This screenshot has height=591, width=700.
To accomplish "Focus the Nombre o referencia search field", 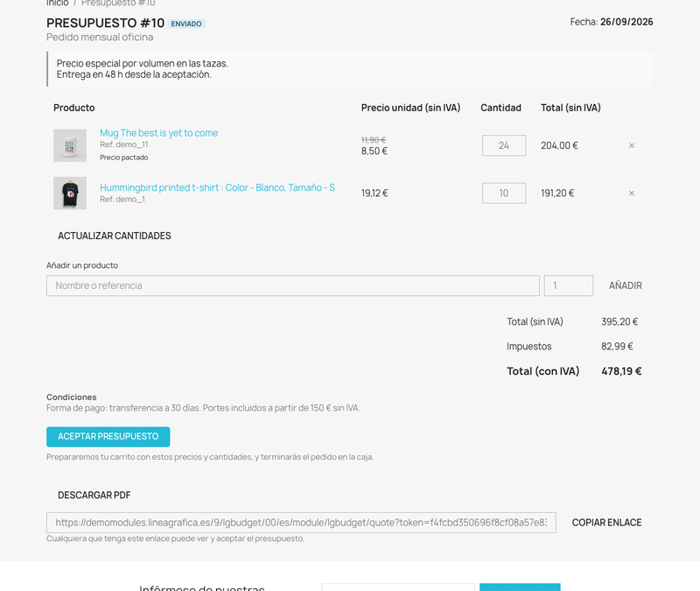I will click(293, 285).
